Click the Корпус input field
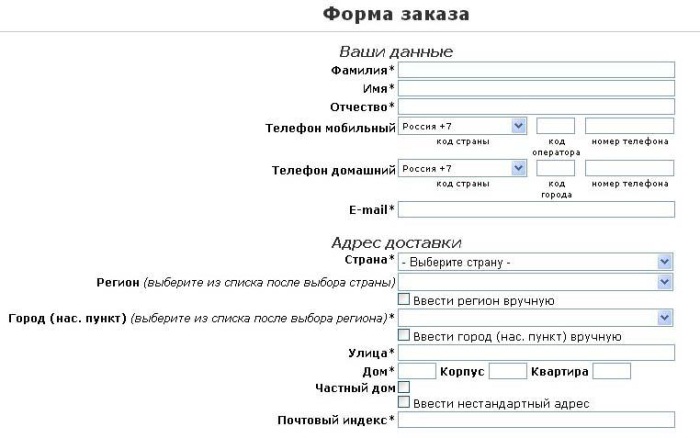Viewport: 700px width, 438px height. (508, 371)
